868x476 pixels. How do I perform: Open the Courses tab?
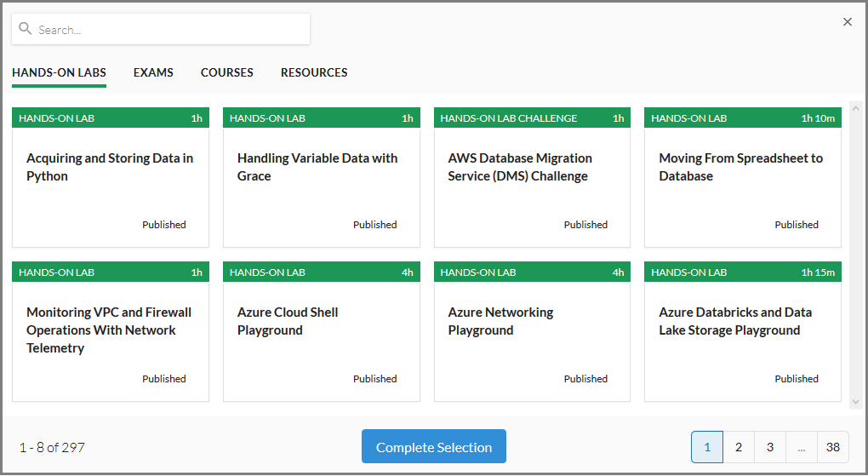click(x=227, y=72)
